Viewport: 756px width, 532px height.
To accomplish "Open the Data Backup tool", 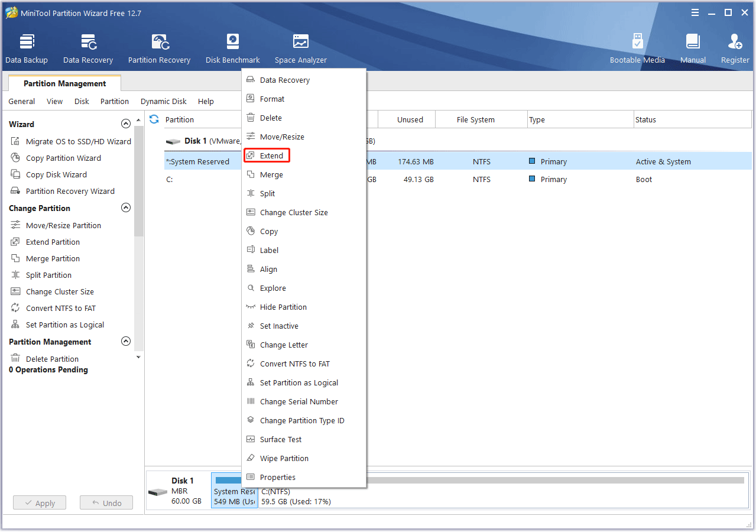I will tap(27, 48).
